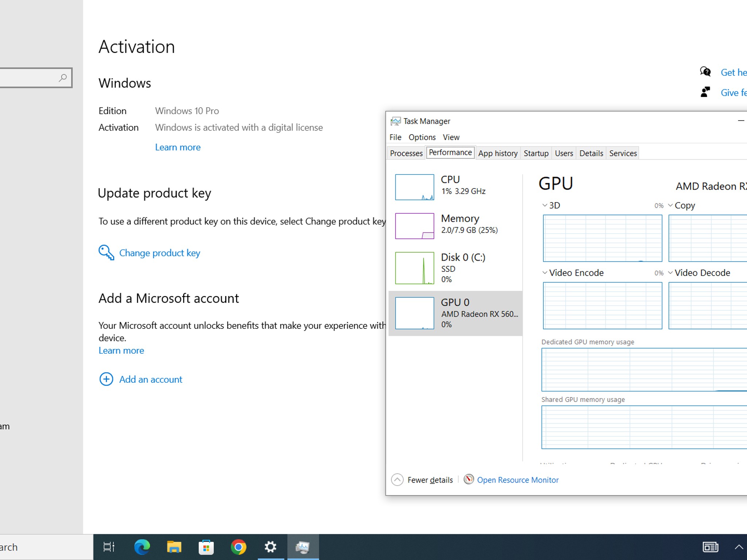Select the Memory performance graph thumbnail
The image size is (747, 560).
point(415,226)
